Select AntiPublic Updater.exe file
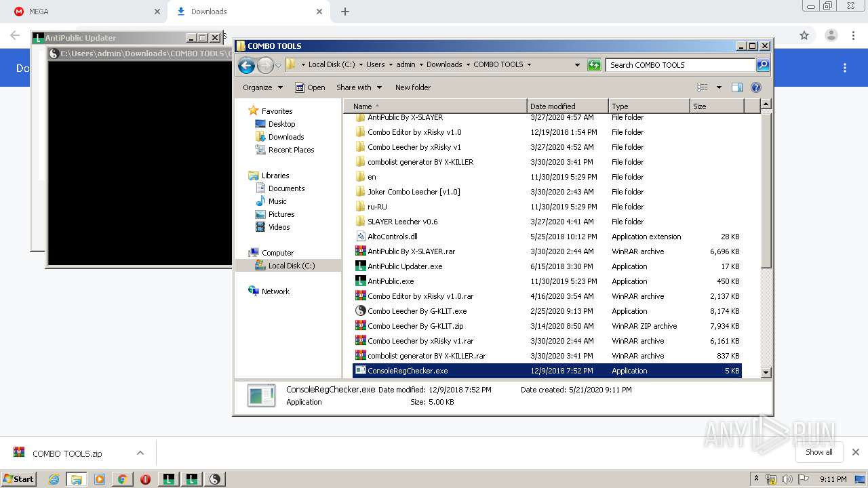This screenshot has width=868, height=488. tap(405, 266)
